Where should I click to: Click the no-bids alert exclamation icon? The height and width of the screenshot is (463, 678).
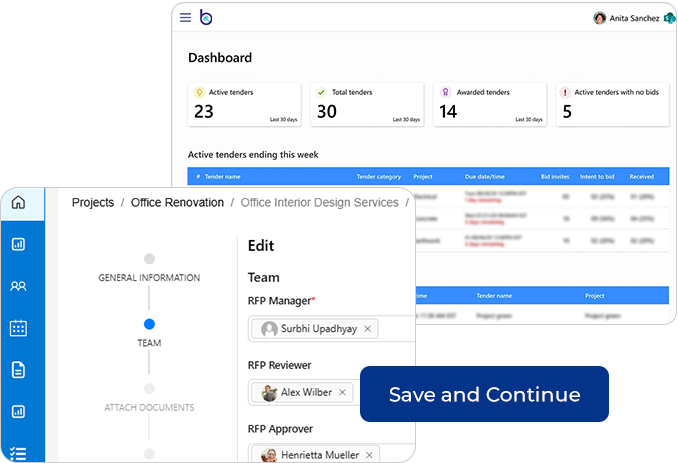565,92
